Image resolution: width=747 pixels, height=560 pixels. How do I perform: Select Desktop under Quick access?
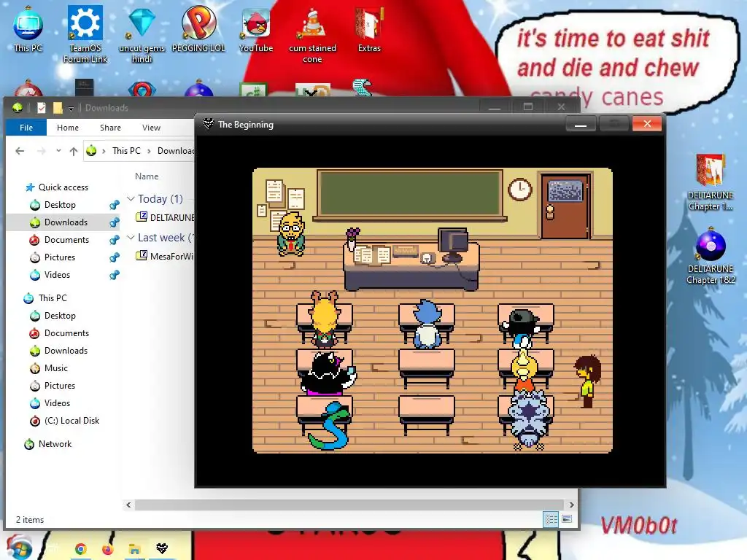[60, 205]
